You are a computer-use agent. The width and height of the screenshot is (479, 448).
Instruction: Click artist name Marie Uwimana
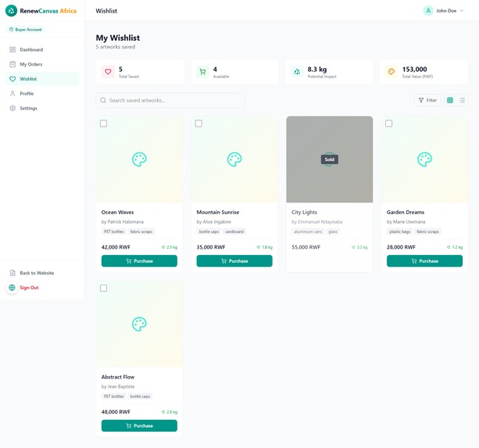pyautogui.click(x=409, y=222)
